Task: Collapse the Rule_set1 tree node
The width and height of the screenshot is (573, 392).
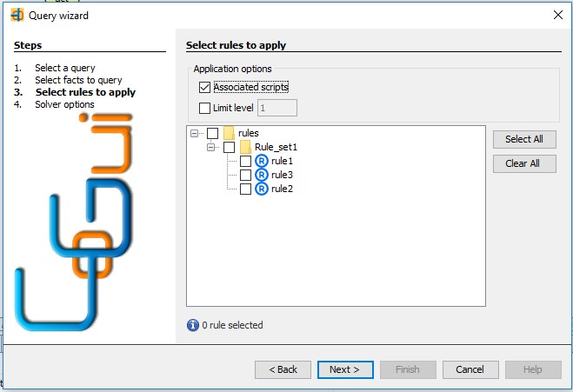Action: [211, 147]
